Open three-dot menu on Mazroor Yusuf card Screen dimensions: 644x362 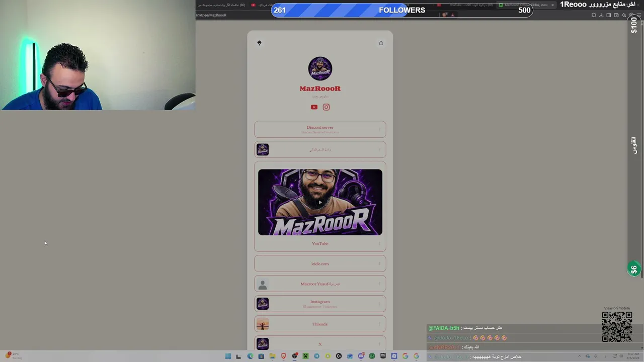[380, 284]
